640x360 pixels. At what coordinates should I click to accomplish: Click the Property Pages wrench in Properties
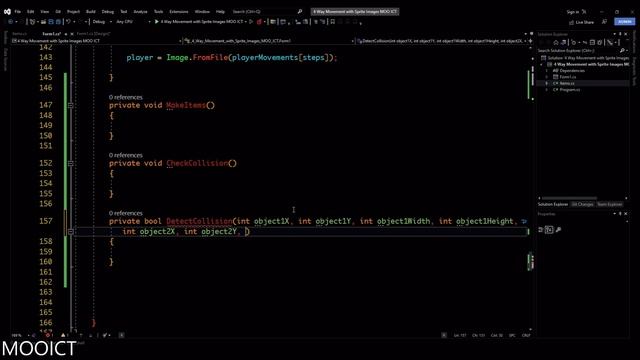(558, 230)
